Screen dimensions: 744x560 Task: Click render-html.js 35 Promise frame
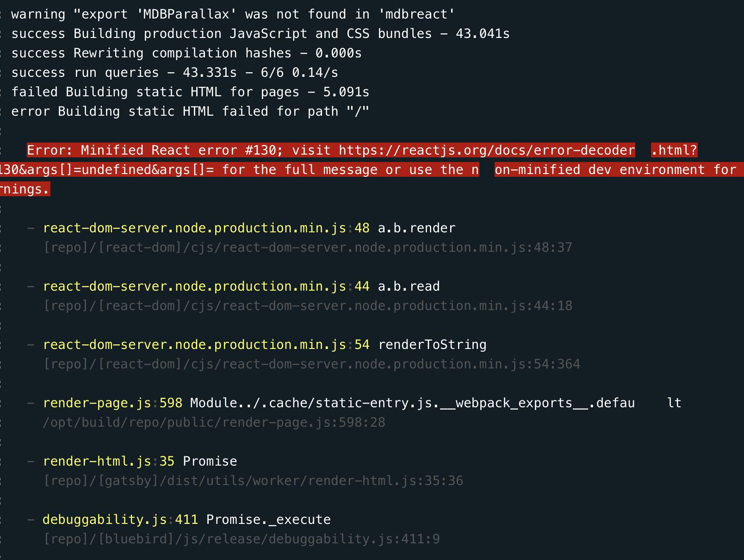[x=140, y=461]
